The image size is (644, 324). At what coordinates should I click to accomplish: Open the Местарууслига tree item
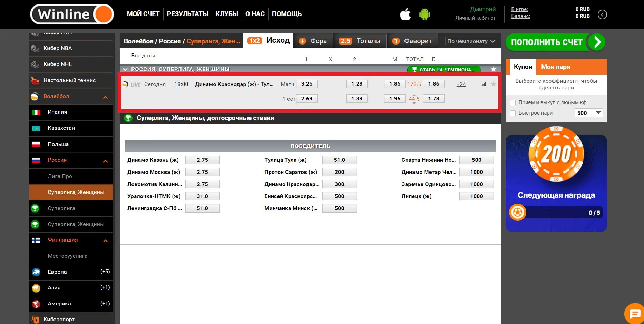coord(71,256)
